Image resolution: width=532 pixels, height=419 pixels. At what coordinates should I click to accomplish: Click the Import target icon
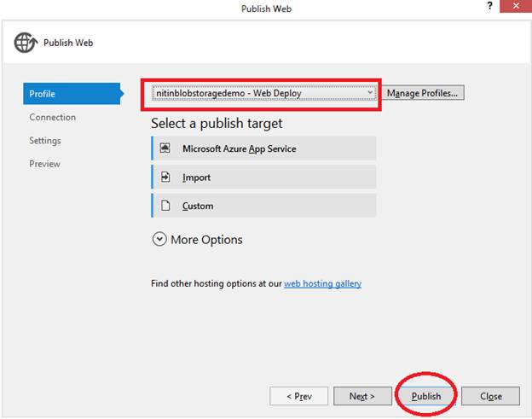(x=165, y=177)
